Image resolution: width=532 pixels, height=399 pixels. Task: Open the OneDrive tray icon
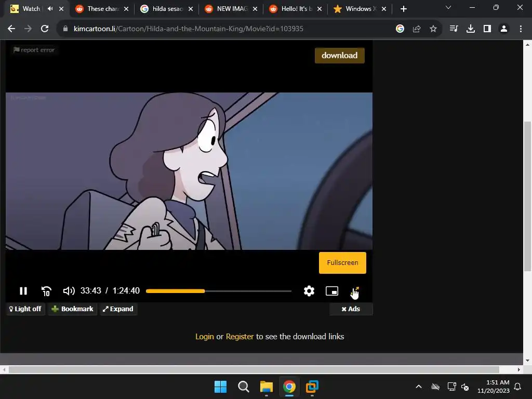pos(435,387)
